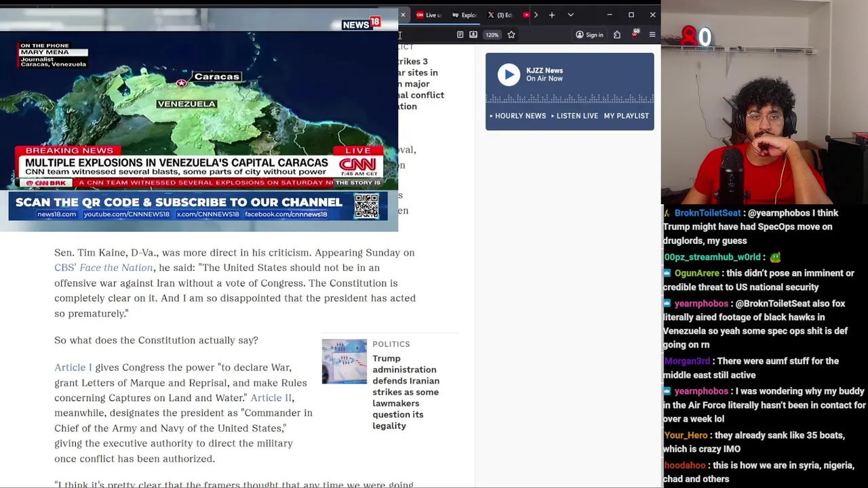Bookmark this page with the star icon
The width and height of the screenshot is (868, 488).
click(x=511, y=35)
